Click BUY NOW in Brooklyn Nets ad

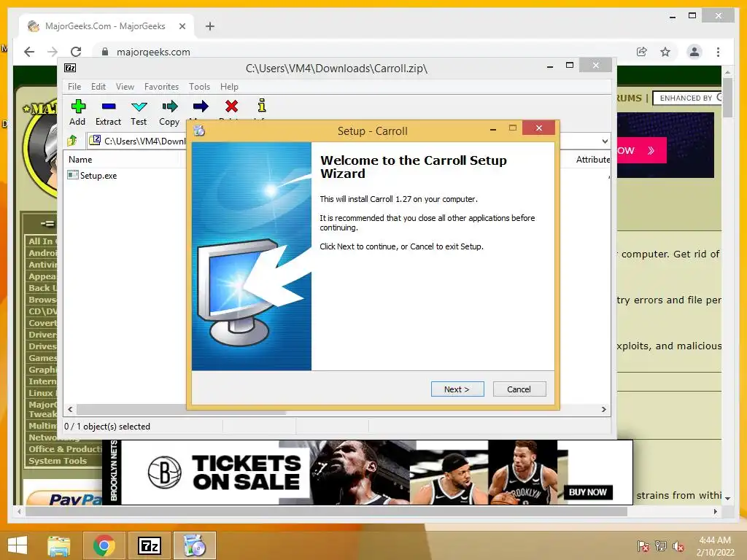tap(588, 492)
